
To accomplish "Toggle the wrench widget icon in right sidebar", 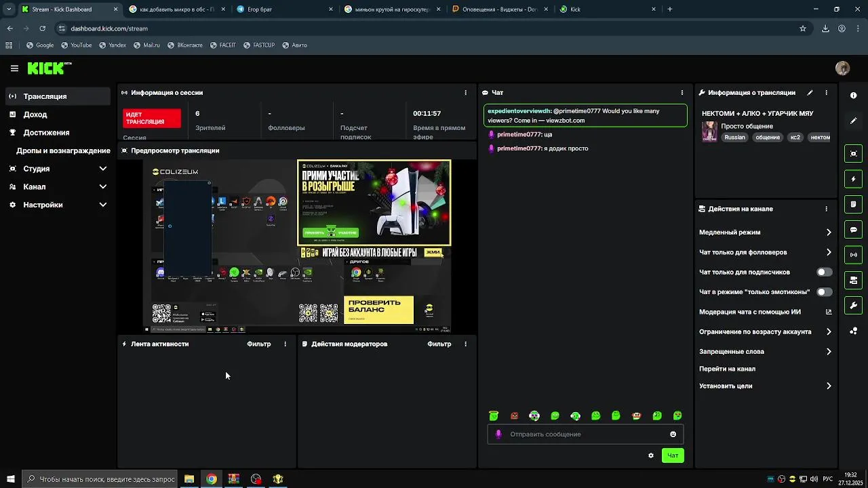I will click(854, 306).
